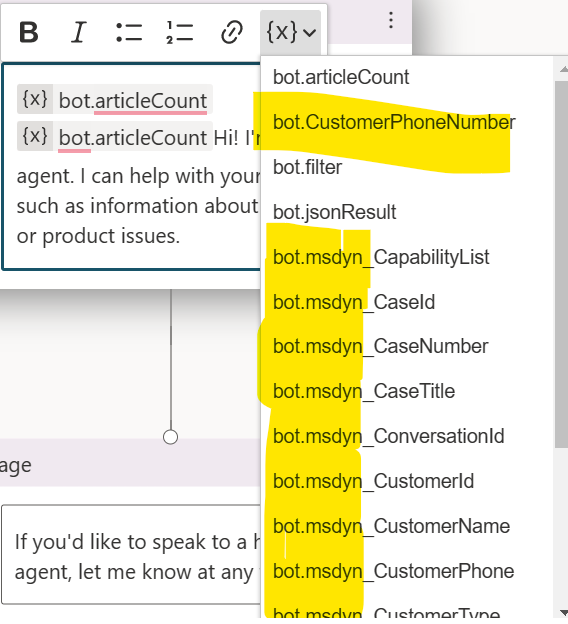Open the insert variable {x} dropdown
The image size is (568, 624).
[x=291, y=32]
